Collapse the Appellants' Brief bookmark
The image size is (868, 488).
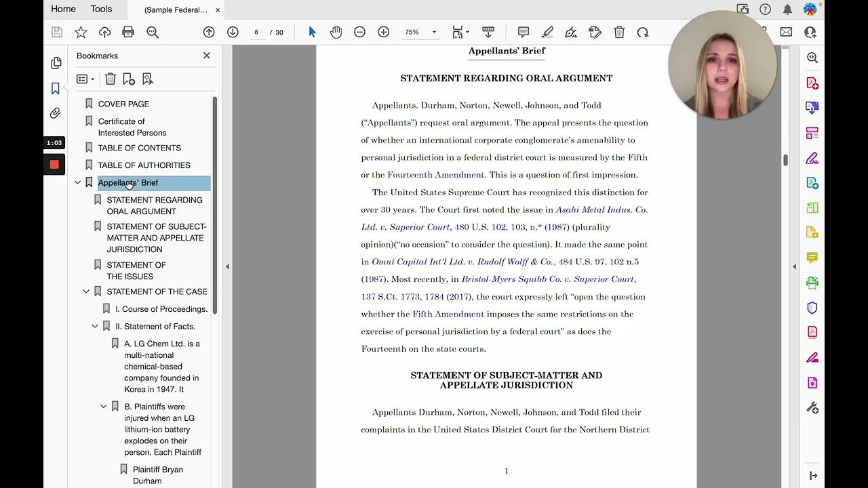(77, 182)
